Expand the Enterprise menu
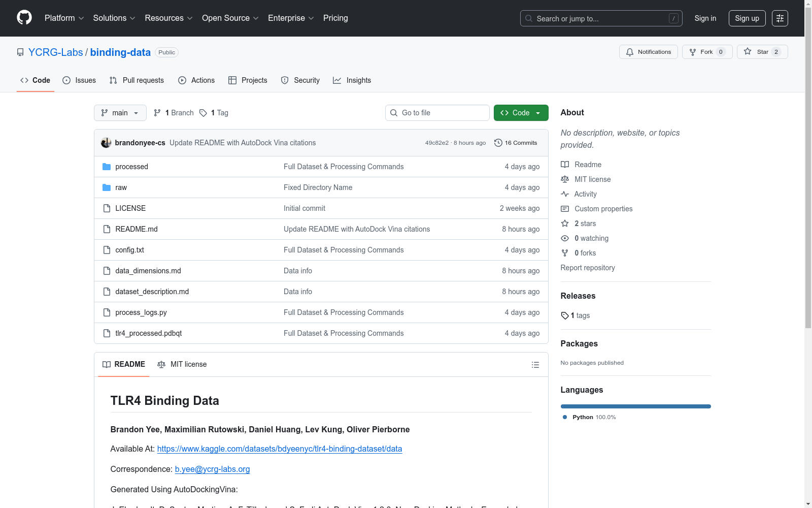 point(291,18)
